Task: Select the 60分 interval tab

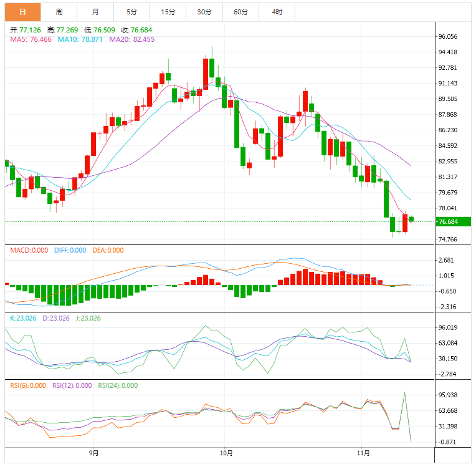Action: tap(240, 12)
